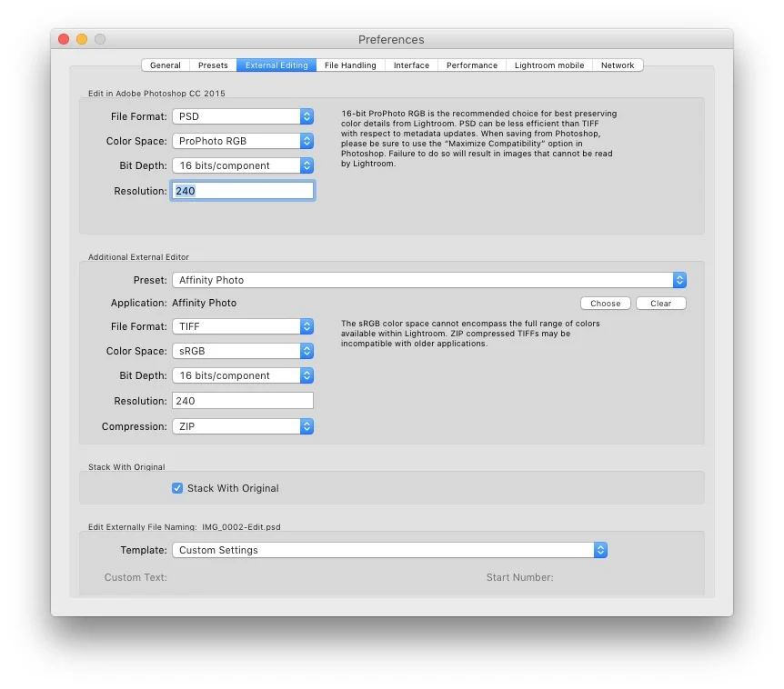Click the Choose application button
Image resolution: width=784 pixels, height=689 pixels.
tap(605, 304)
